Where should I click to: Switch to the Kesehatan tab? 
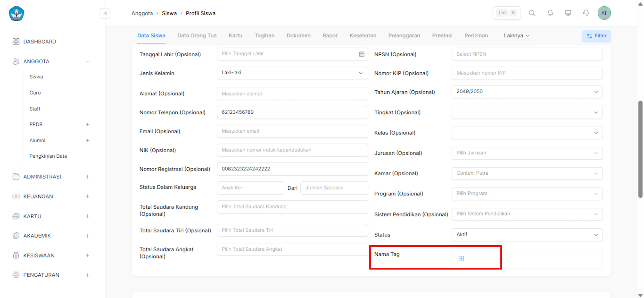pyautogui.click(x=363, y=36)
